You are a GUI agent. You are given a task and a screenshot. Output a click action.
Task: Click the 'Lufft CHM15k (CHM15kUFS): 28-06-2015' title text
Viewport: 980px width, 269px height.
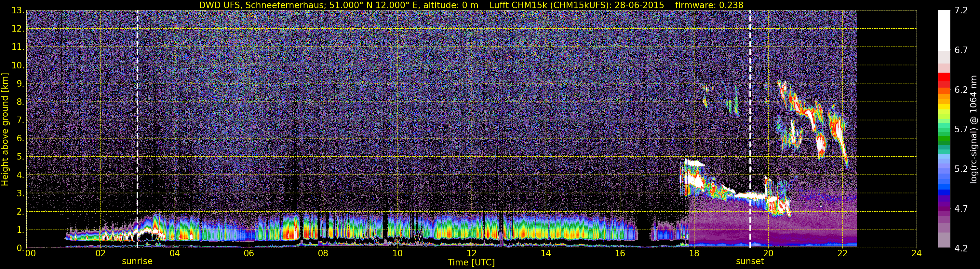pyautogui.click(x=577, y=5)
